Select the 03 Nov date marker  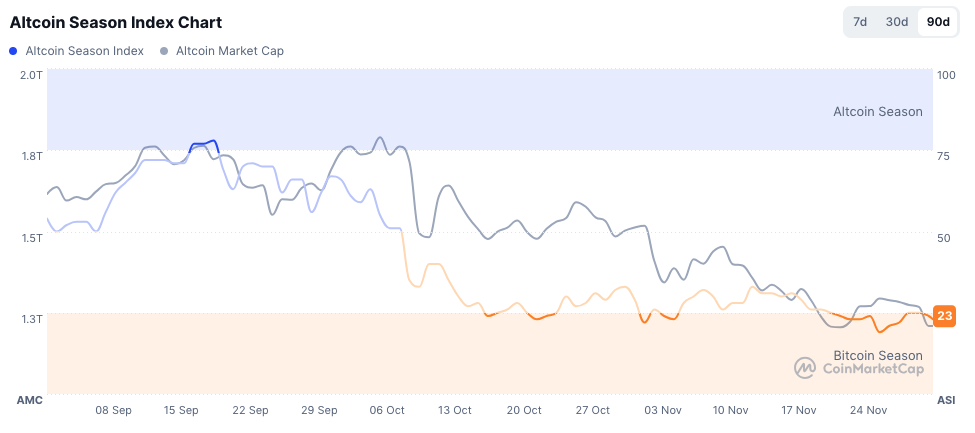point(663,410)
